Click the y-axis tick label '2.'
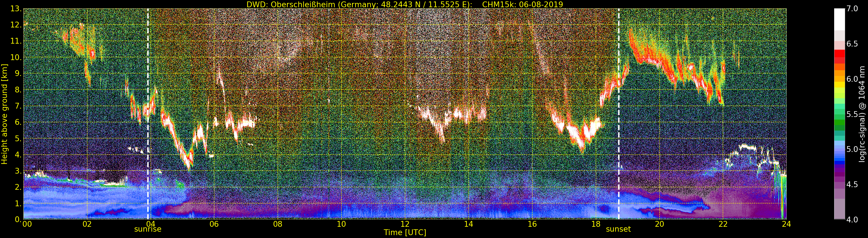 [x=18, y=187]
